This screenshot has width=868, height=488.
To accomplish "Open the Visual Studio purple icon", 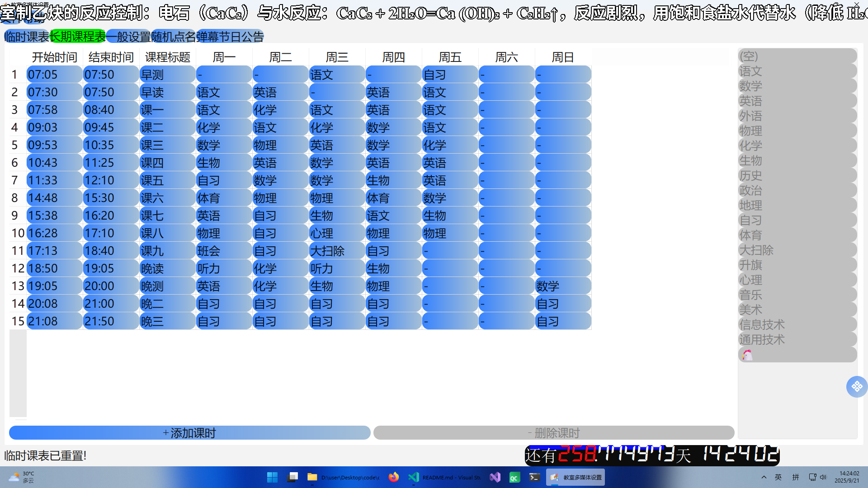I will point(495,477).
